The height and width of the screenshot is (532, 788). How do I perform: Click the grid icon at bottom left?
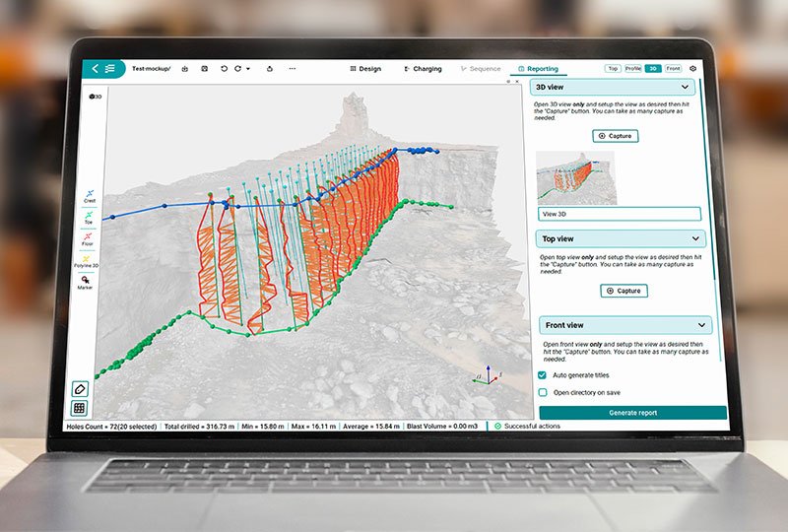tap(80, 408)
